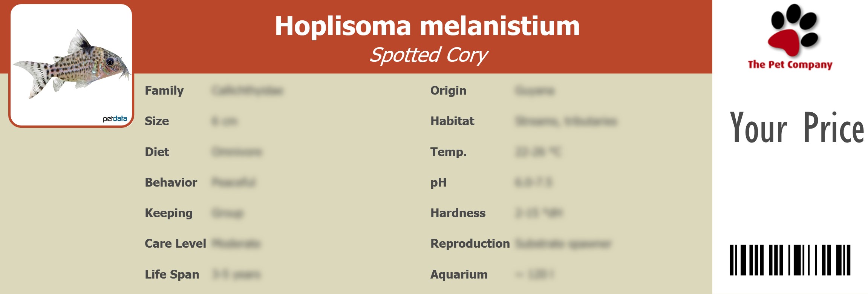This screenshot has width=868, height=294.
Task: Click the Behavior label
Action: (171, 182)
